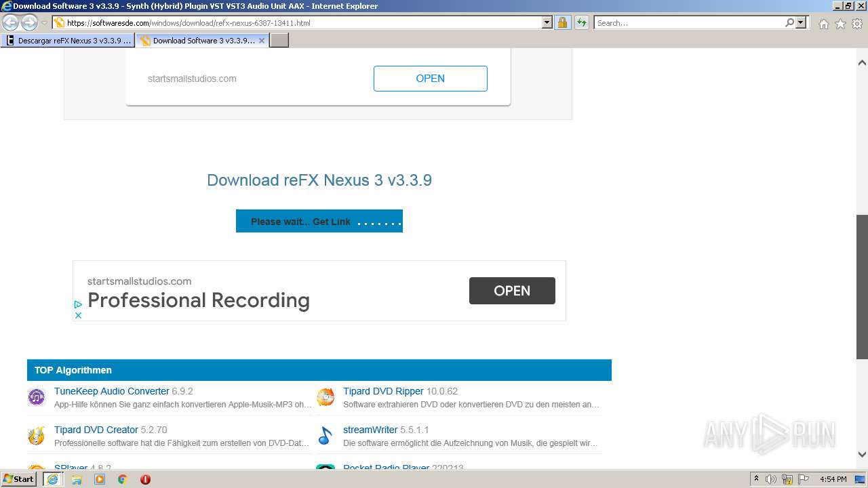Viewport: 868px width, 488px height.
Task: Click the browser Back arrow button
Action: [10, 22]
